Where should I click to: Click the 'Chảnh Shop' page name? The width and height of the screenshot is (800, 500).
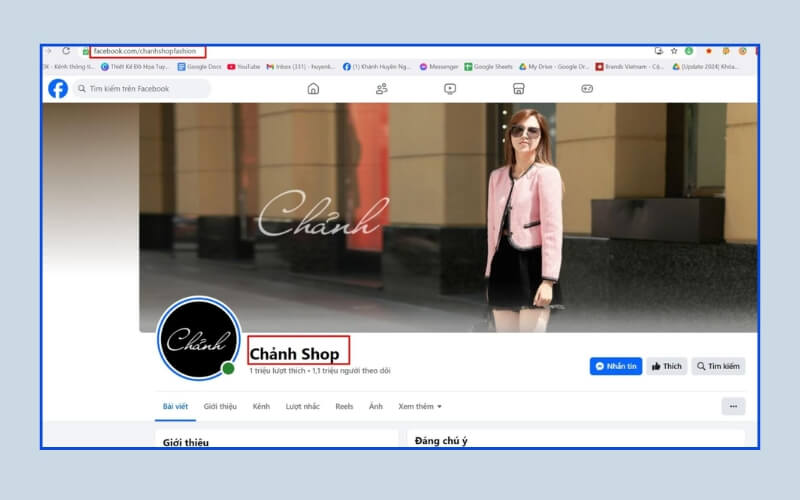294,354
